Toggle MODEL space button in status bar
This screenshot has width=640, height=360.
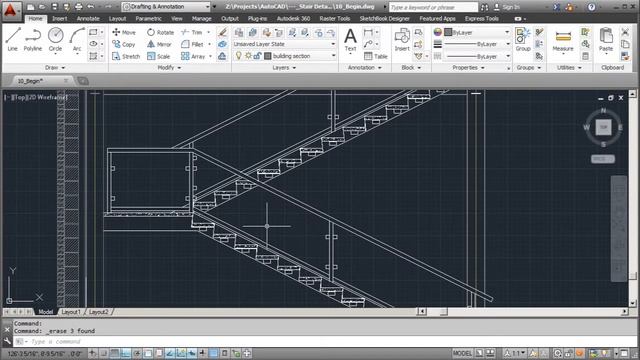point(462,353)
